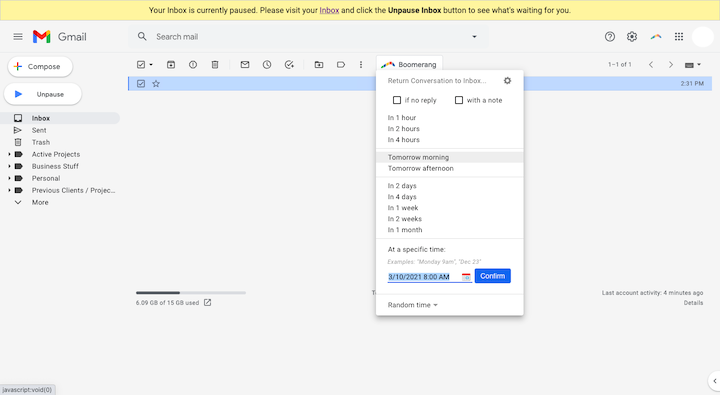
Task: Expand the Previous Clients / Projects label
Action: point(9,190)
